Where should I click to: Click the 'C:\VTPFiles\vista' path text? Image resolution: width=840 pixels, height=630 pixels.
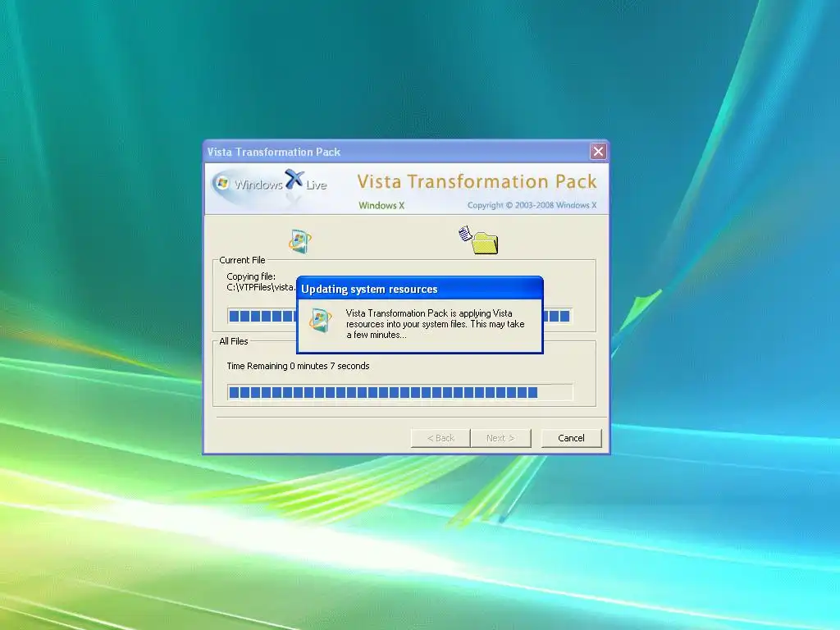pos(261,287)
